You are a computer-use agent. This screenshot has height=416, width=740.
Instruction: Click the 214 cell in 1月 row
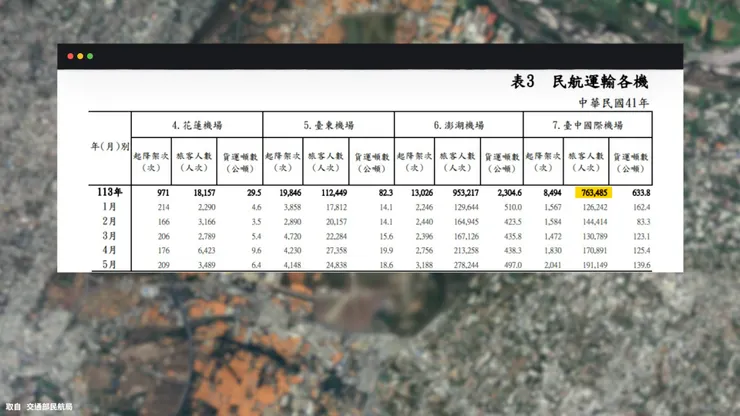(164, 207)
